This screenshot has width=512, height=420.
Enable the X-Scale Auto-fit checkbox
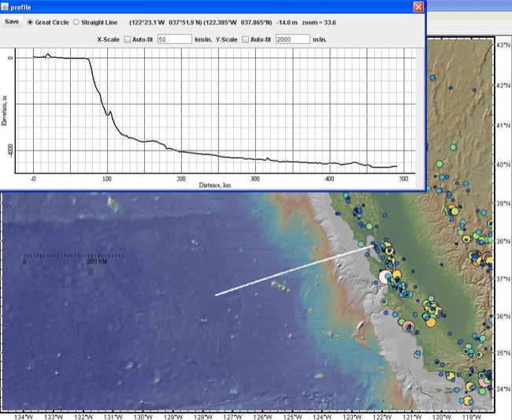[x=129, y=39]
